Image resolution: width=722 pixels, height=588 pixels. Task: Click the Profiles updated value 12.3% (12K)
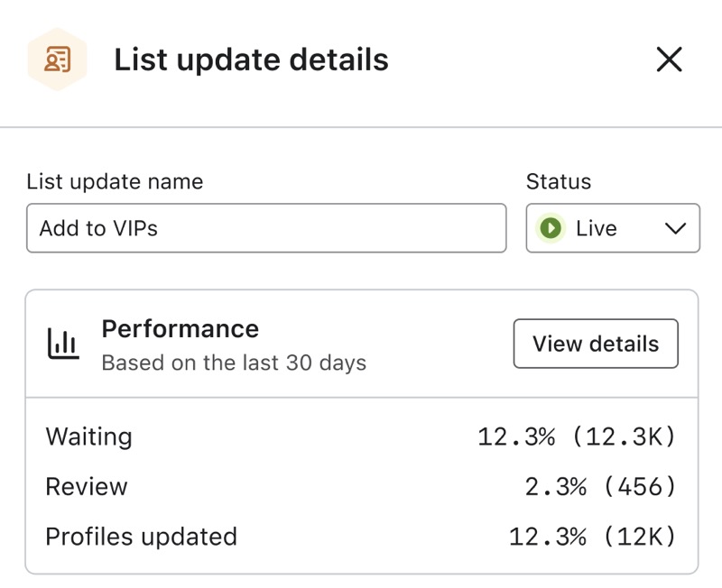(592, 537)
